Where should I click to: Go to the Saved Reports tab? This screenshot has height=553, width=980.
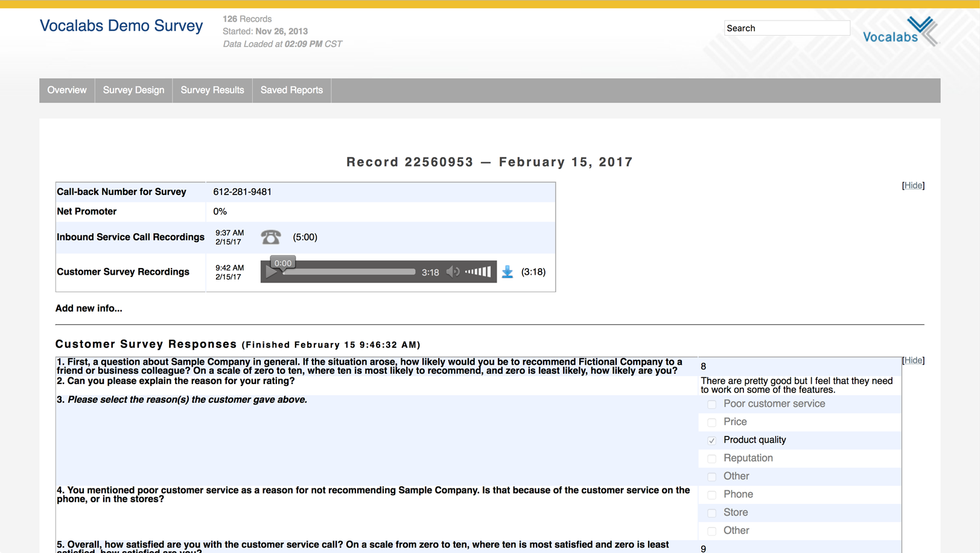[x=291, y=91]
